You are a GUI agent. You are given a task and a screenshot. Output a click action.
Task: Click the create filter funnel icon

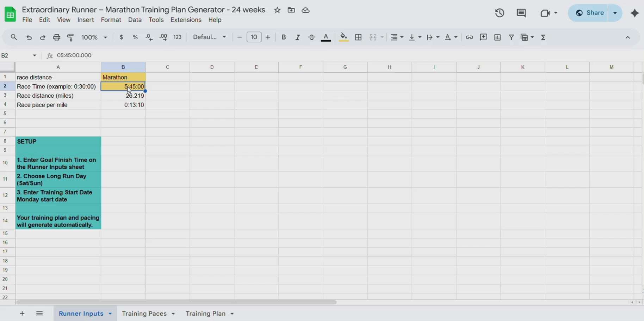pyautogui.click(x=511, y=37)
